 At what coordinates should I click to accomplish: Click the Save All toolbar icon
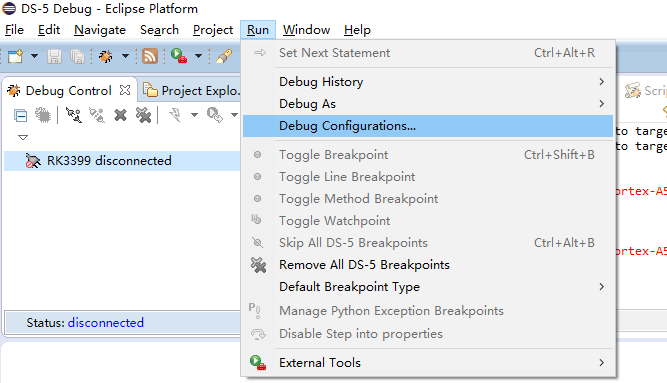pyautogui.click(x=77, y=56)
